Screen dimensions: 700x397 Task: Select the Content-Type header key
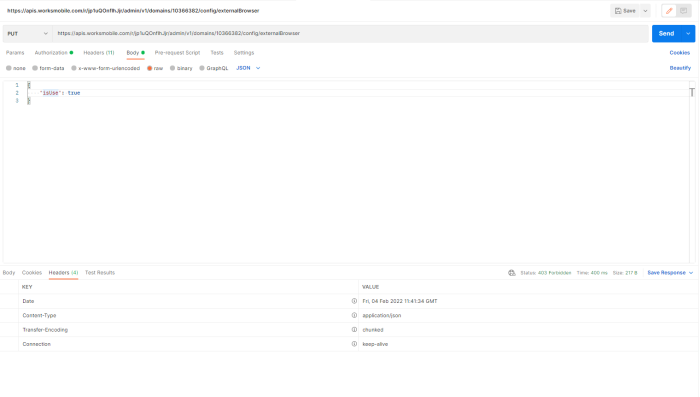[39, 316]
